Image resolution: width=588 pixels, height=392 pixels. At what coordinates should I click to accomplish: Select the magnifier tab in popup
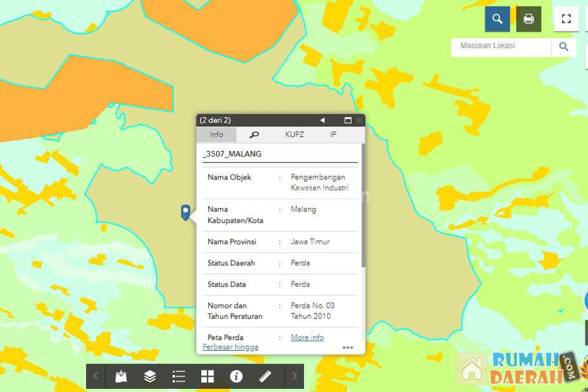coord(254,134)
